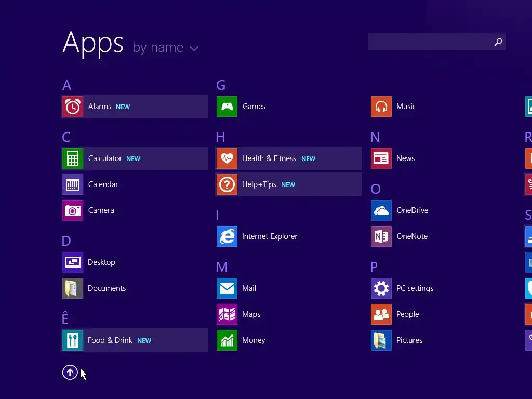This screenshot has height=399, width=532.
Task: Click the 'News' label text
Action: (405, 158)
